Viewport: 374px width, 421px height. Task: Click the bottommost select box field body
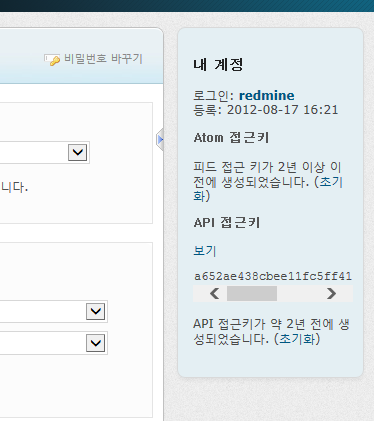pos(54,343)
